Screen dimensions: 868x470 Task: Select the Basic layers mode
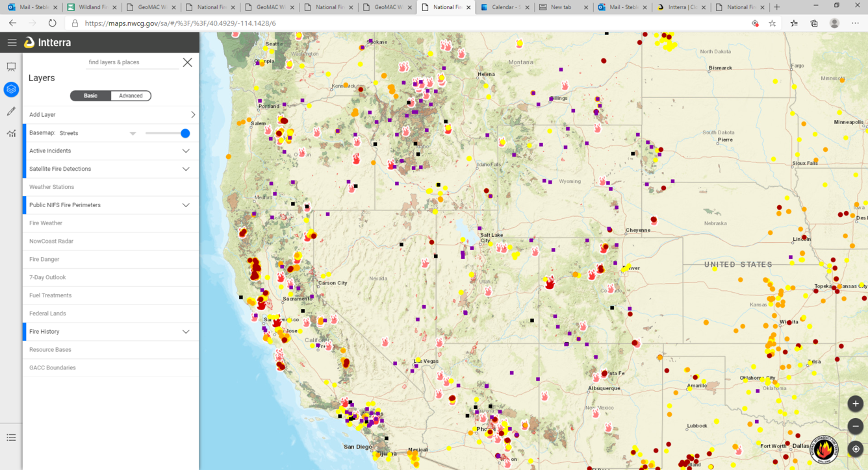90,95
